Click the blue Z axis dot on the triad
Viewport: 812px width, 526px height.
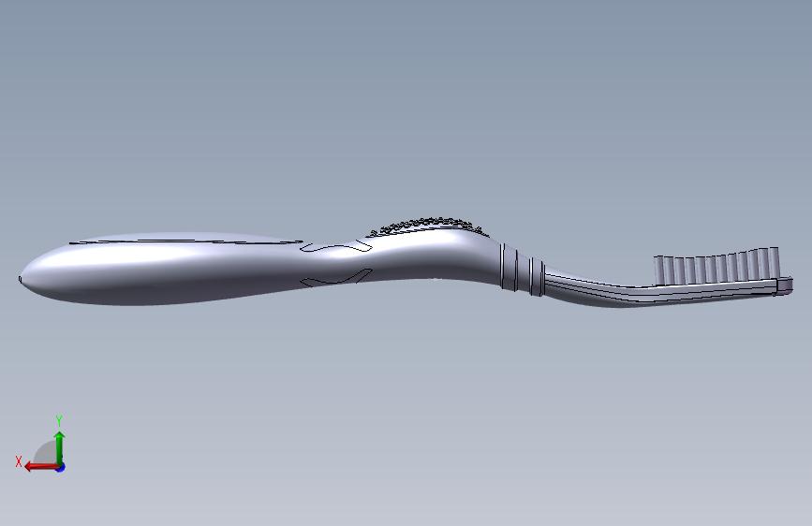coord(61,468)
